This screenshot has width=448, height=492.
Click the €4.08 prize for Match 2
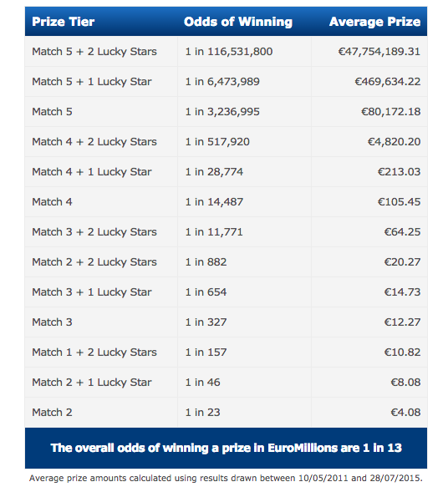(405, 413)
